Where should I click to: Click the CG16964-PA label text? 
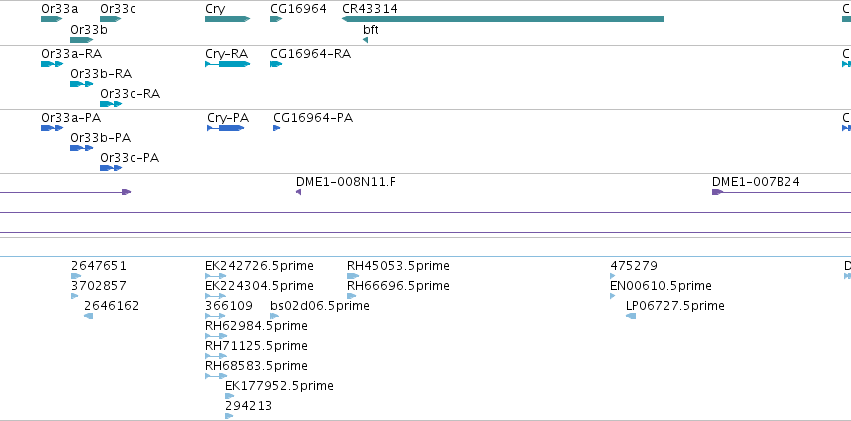coord(313,118)
